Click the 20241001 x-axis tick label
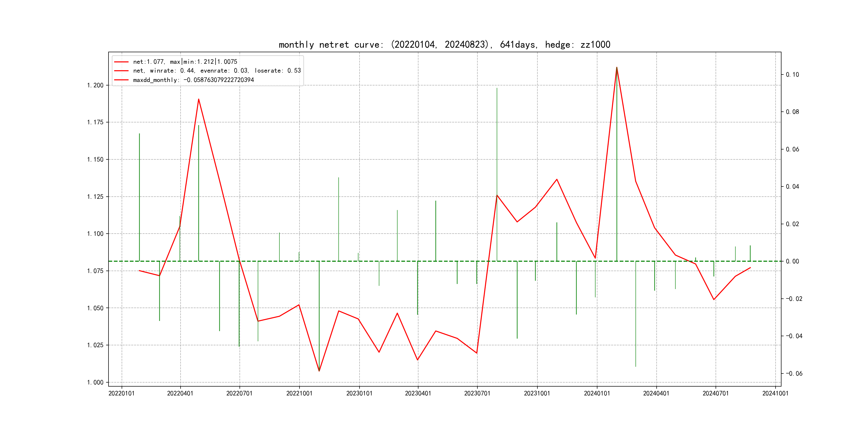 click(x=775, y=393)
